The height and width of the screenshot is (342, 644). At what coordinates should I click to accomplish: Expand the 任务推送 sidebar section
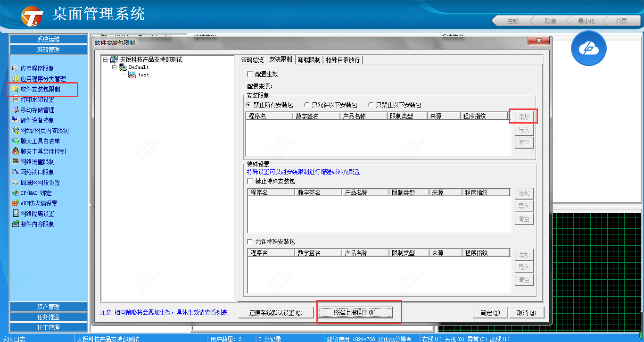tap(48, 317)
